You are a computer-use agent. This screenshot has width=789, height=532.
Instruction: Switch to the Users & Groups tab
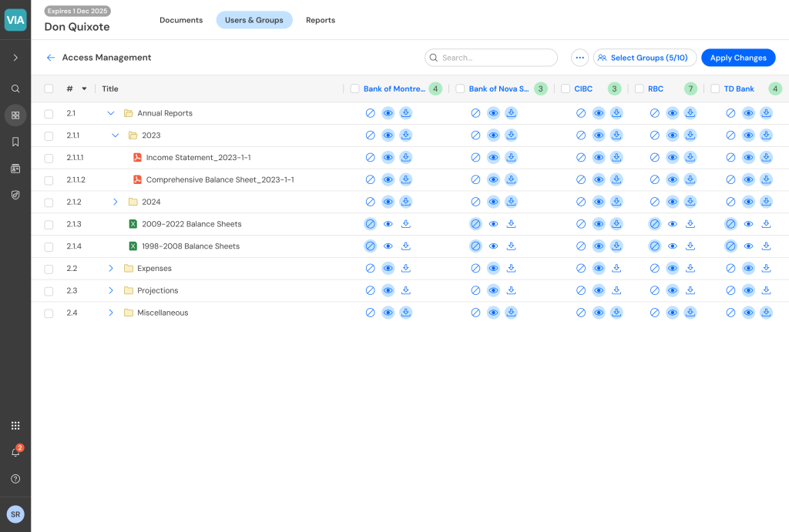pyautogui.click(x=254, y=20)
